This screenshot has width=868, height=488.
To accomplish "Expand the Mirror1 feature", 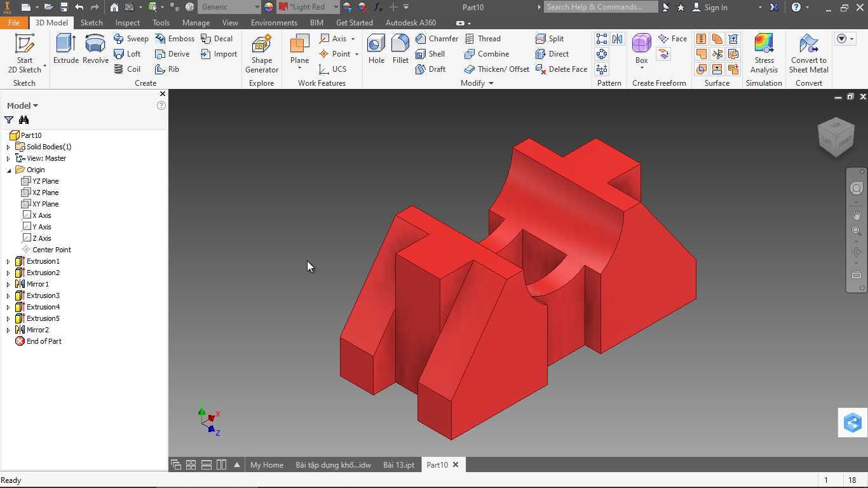I will tap(8, 284).
